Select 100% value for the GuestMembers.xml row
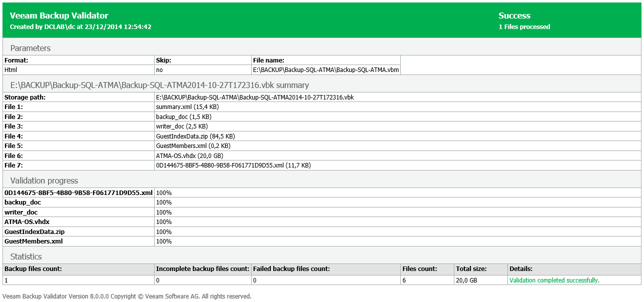The image size is (644, 302). tap(164, 241)
